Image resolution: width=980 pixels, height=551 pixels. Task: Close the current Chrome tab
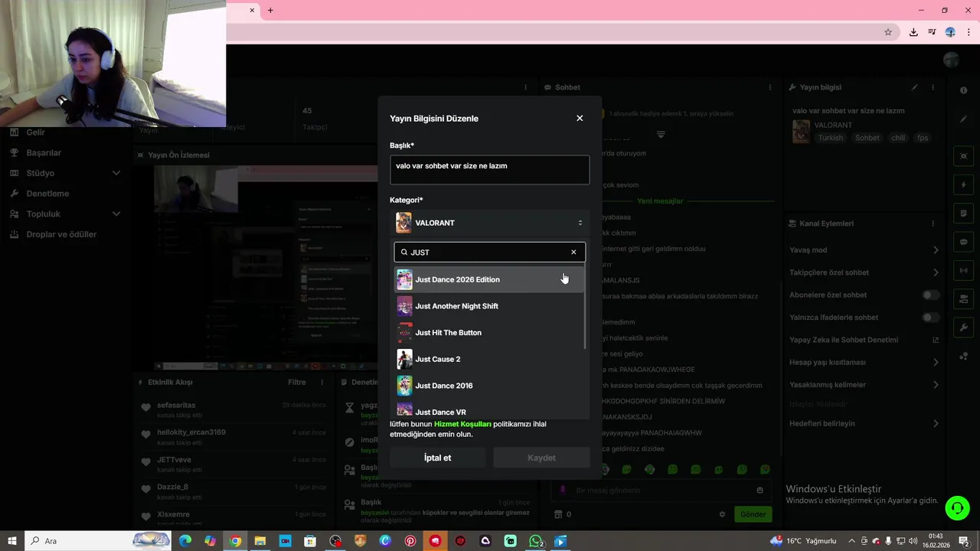click(x=252, y=10)
